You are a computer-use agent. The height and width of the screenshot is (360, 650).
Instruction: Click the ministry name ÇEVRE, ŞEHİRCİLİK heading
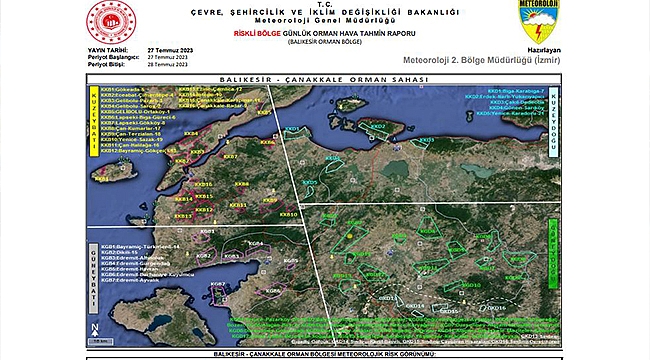click(325, 12)
